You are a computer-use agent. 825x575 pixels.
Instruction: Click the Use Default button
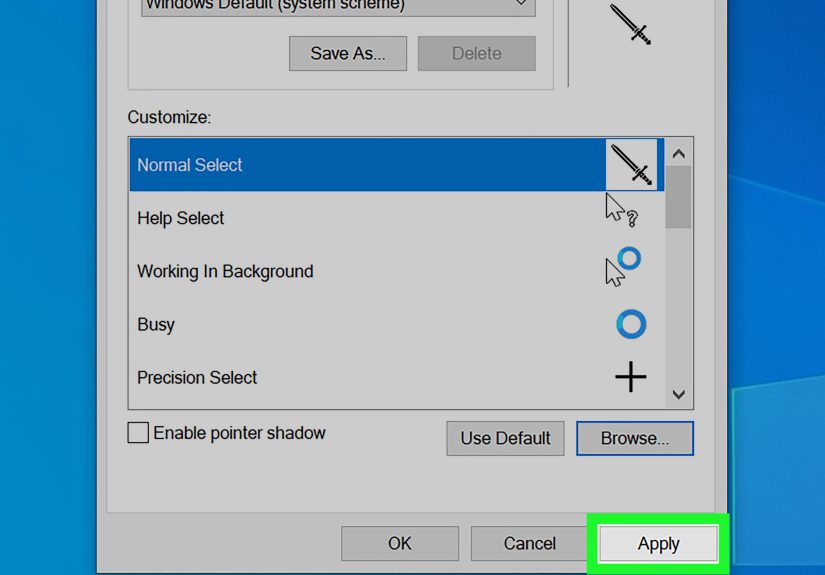pos(505,438)
